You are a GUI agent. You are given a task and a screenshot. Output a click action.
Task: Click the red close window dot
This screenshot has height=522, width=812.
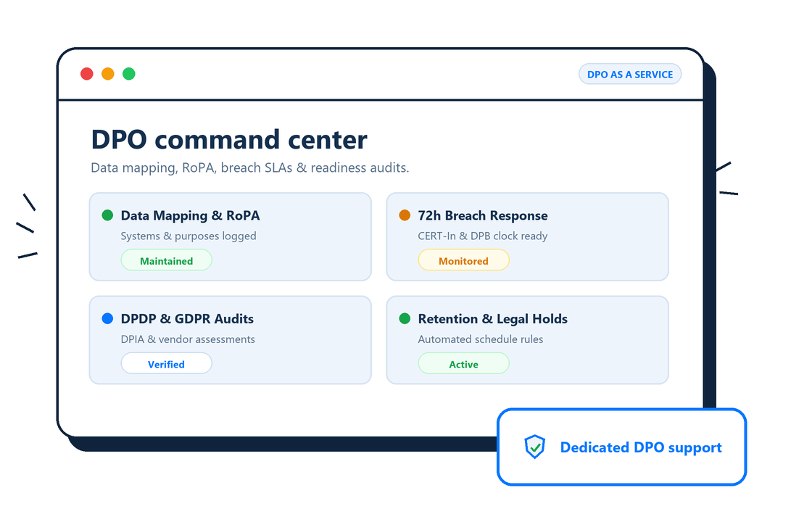point(87,74)
